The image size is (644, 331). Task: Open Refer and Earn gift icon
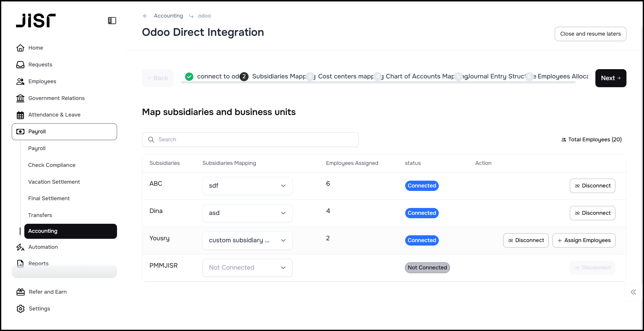coord(21,292)
